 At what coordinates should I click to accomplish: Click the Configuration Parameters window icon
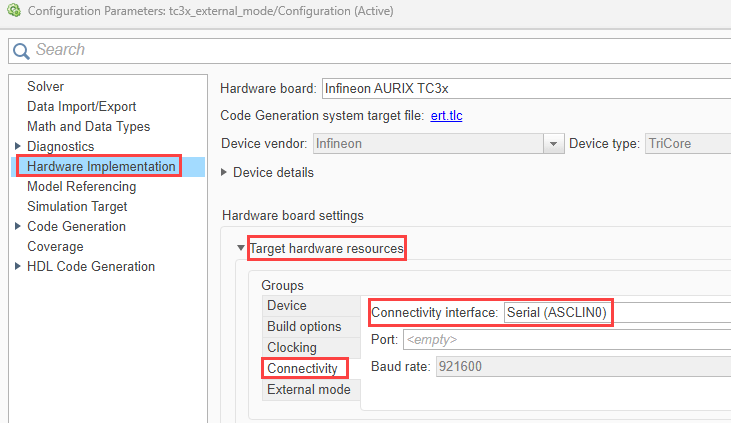click(x=14, y=11)
